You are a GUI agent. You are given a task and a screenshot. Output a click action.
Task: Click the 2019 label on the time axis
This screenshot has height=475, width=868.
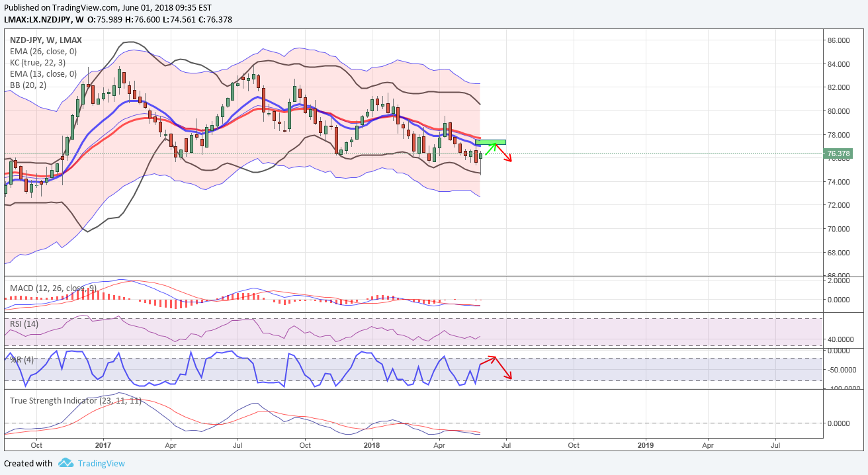[x=645, y=445]
